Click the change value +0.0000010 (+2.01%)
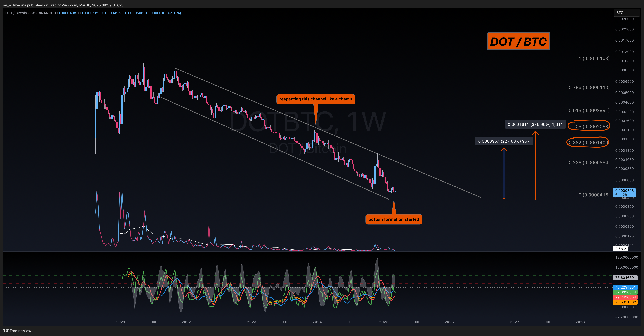This screenshot has width=644, height=336. click(163, 13)
